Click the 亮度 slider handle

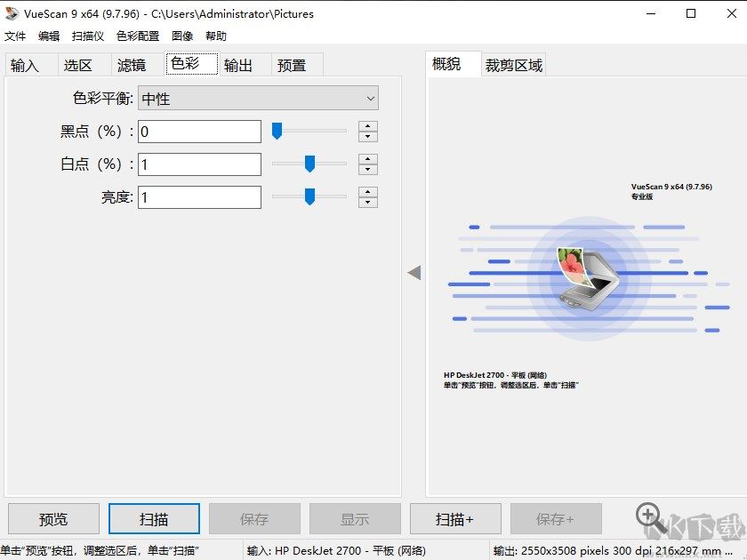(x=309, y=196)
